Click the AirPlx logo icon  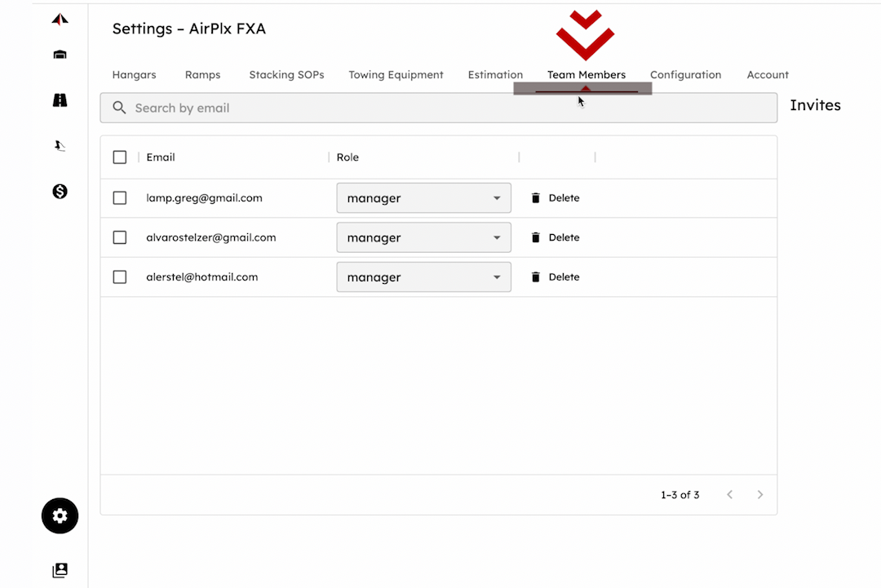pyautogui.click(x=60, y=20)
